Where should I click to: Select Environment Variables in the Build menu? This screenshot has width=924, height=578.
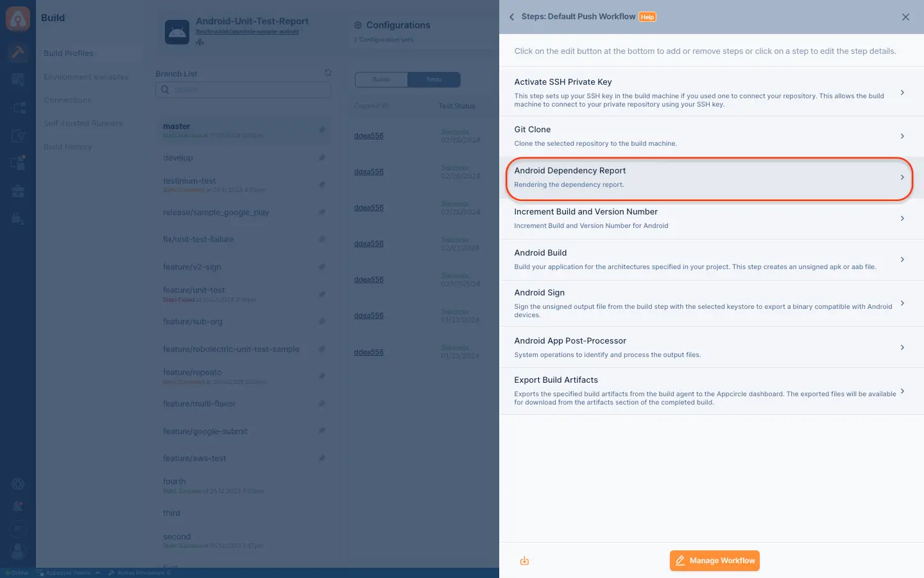[x=86, y=77]
